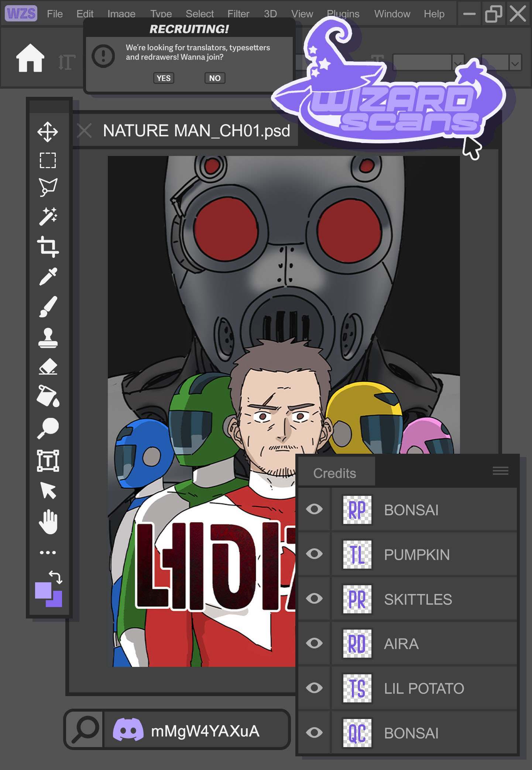Select the Clone Stamp tool
This screenshot has width=532, height=770.
(48, 338)
